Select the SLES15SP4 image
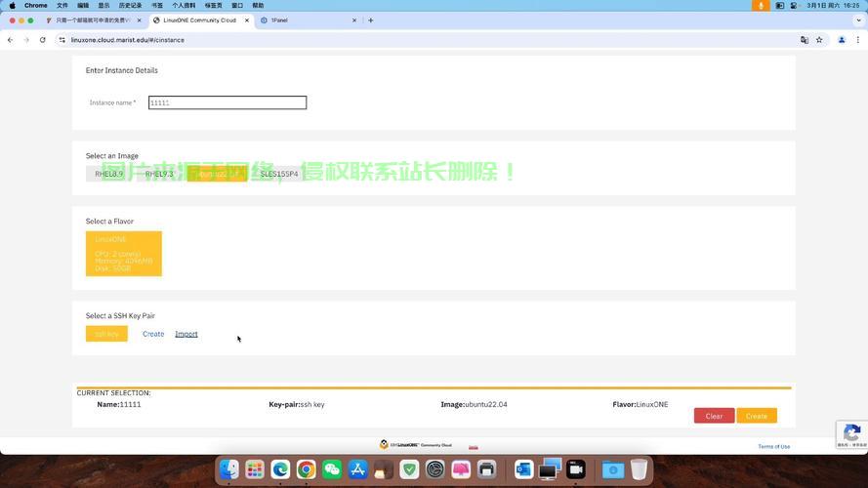The width and height of the screenshot is (868, 488). tap(279, 174)
